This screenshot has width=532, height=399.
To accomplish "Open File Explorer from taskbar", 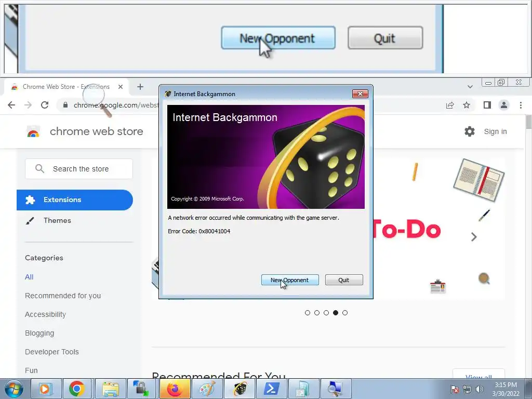I will 110,389.
